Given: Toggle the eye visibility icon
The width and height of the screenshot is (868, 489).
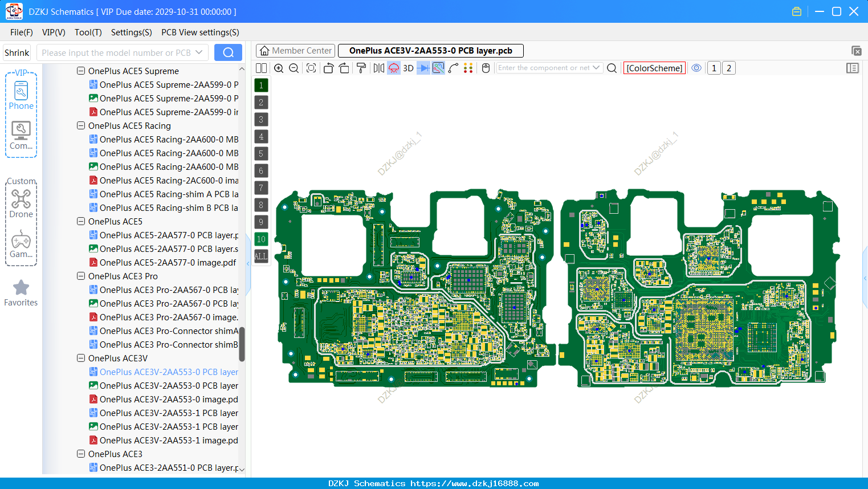Looking at the screenshot, I should click(x=696, y=68).
